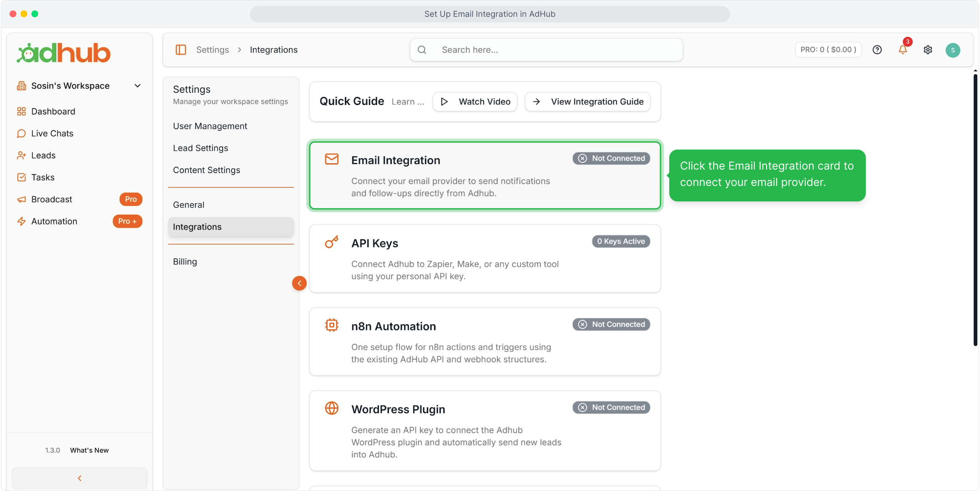Click the 0 Keys Active badge
The height and width of the screenshot is (491, 980).
621,241
